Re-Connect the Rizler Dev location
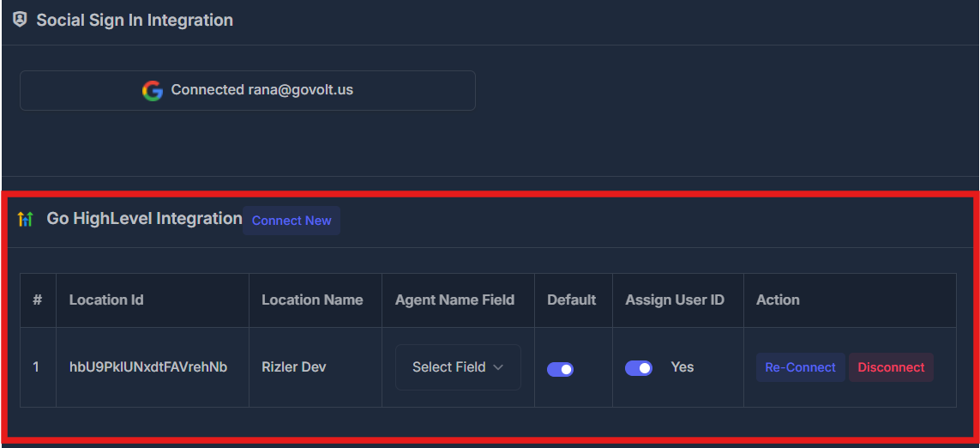The height and width of the screenshot is (448, 980). click(800, 367)
